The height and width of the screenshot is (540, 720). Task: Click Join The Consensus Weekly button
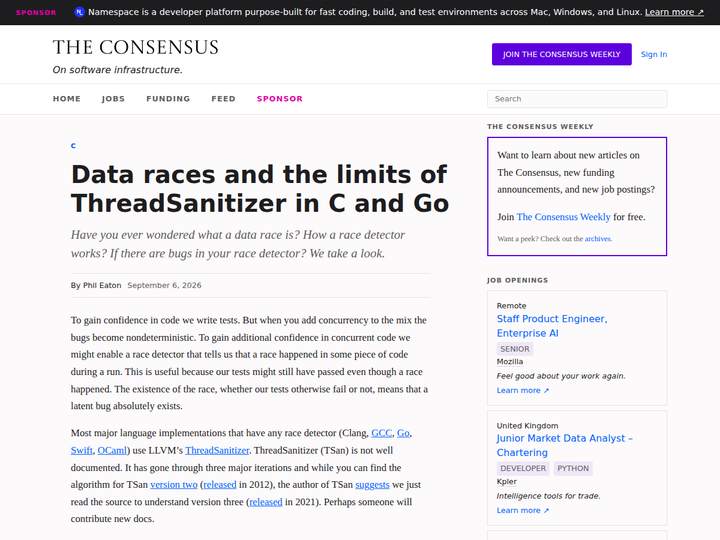click(562, 54)
